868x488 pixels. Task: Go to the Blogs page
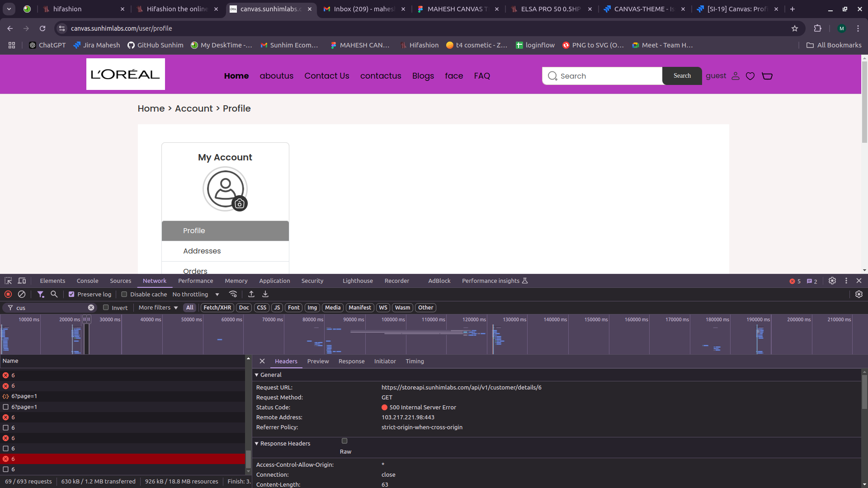(423, 76)
